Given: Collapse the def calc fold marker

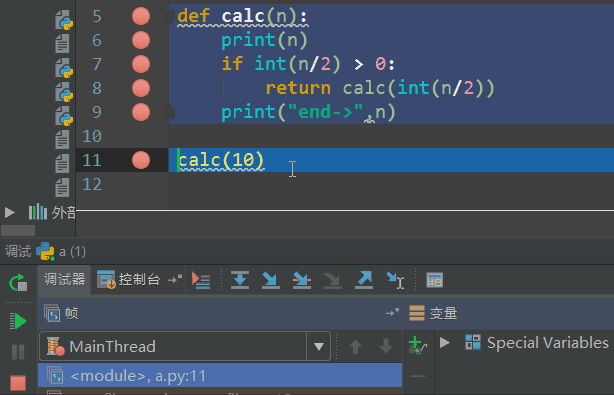Looking at the screenshot, I should tap(168, 16).
